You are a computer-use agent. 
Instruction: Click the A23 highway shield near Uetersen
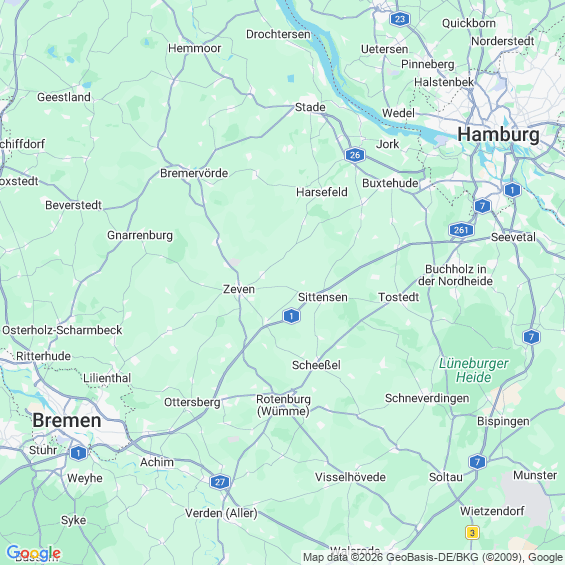point(400,19)
